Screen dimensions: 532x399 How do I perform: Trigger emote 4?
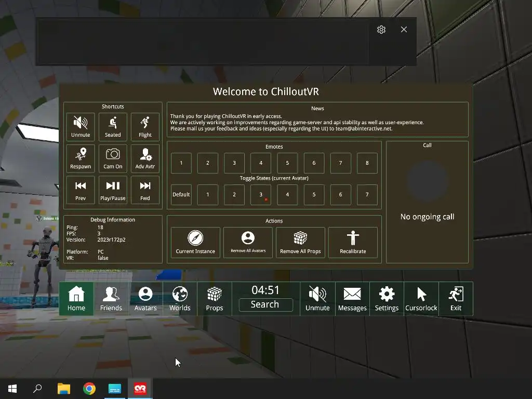(261, 163)
